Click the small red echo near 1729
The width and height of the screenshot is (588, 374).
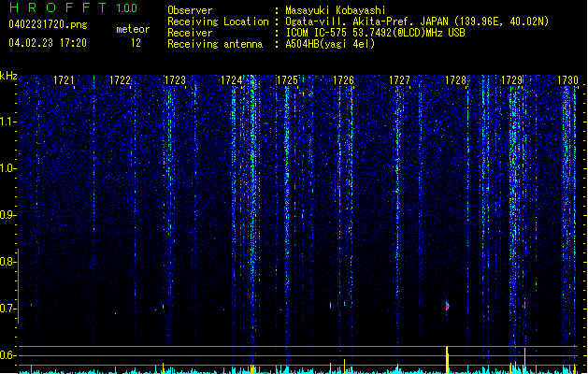[x=524, y=305]
